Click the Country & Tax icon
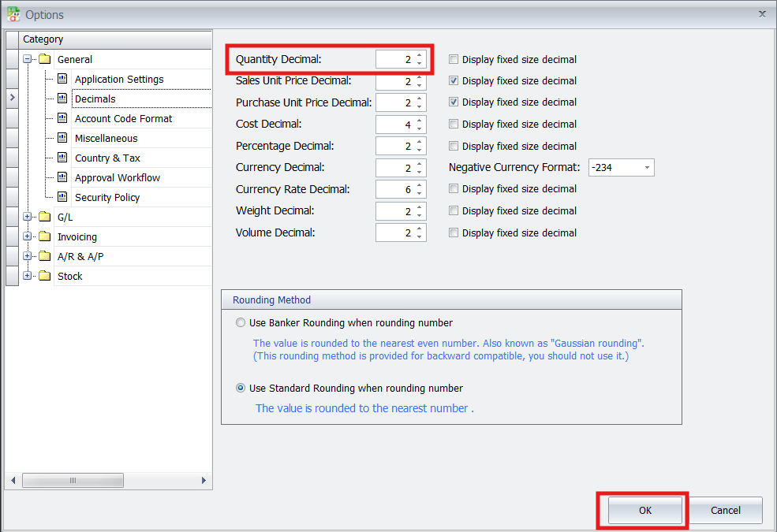777x532 pixels. 62,158
